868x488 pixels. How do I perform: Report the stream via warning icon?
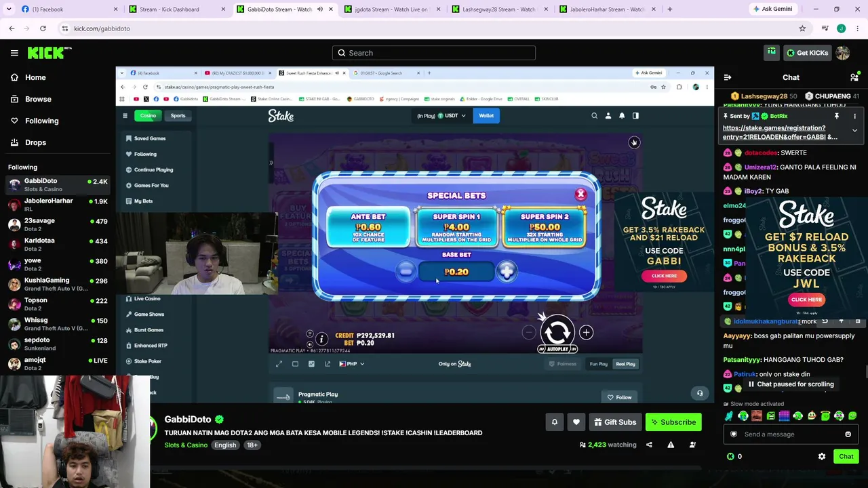pos(671,445)
